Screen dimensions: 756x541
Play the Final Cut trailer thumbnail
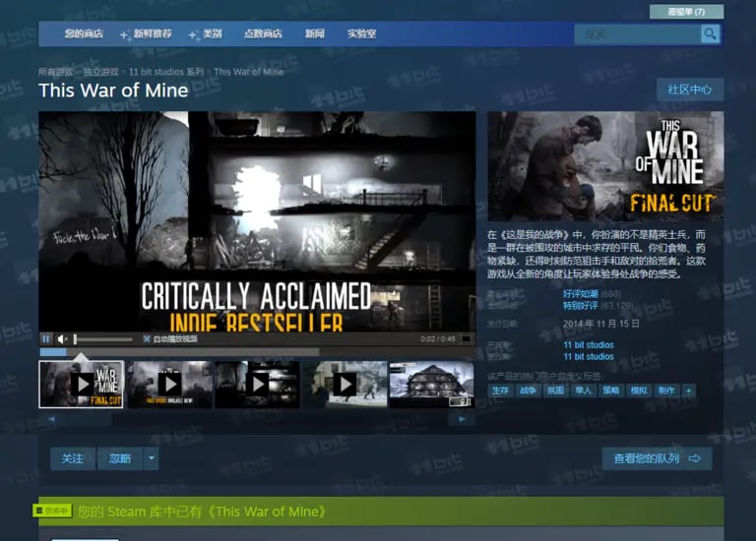click(81, 385)
